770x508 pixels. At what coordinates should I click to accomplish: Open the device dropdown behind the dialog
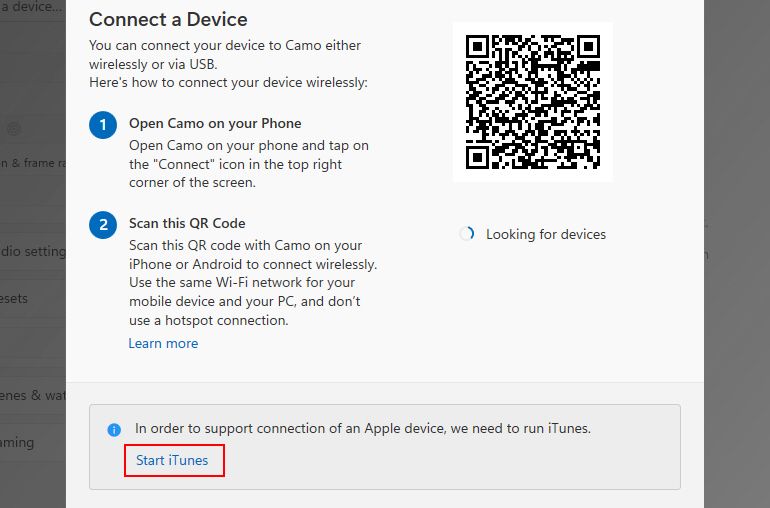[32, 5]
